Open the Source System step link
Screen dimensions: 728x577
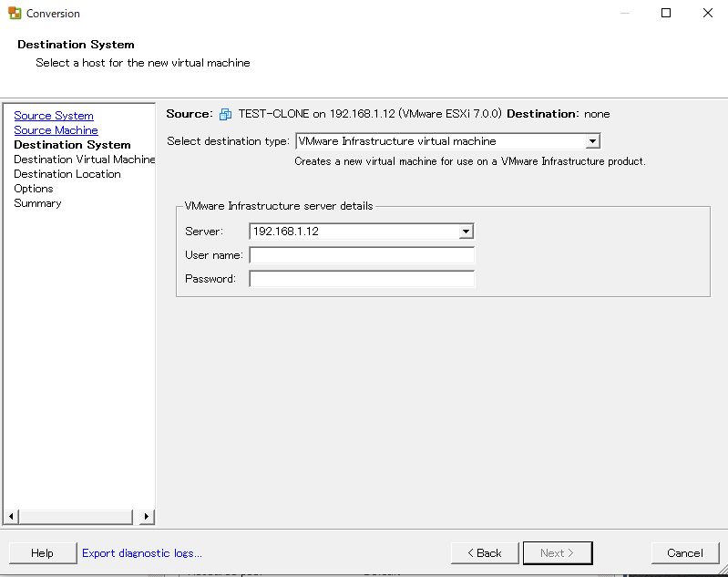[54, 116]
